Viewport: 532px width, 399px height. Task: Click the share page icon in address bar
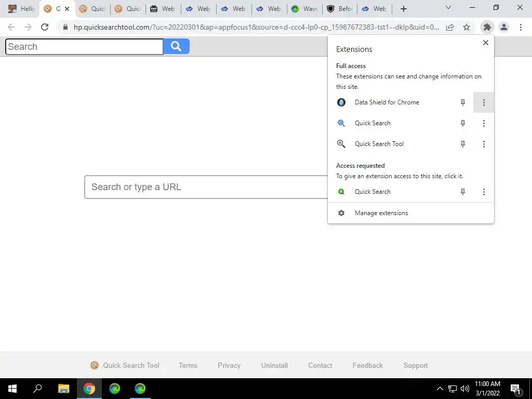pyautogui.click(x=450, y=27)
